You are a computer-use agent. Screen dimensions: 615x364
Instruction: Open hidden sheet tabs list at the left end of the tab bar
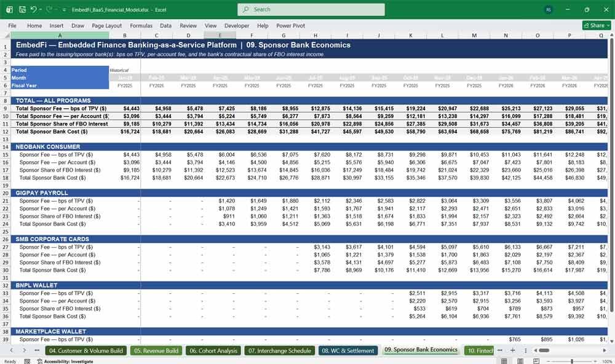point(37,350)
